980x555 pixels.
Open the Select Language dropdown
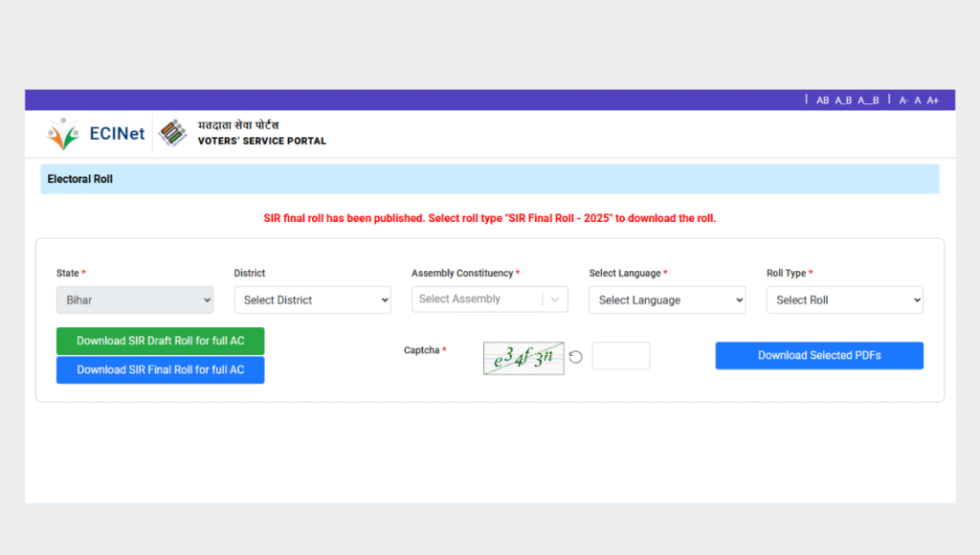click(x=667, y=300)
